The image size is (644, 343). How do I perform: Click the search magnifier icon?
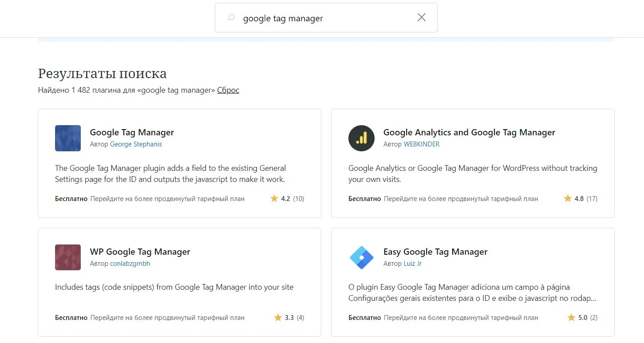[231, 18]
